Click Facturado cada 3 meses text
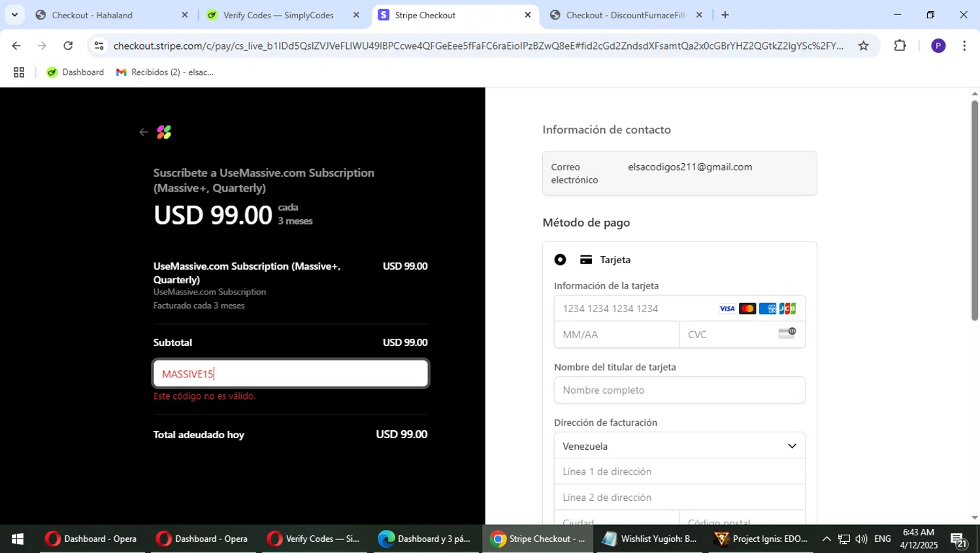The height and width of the screenshot is (553, 980). [199, 306]
